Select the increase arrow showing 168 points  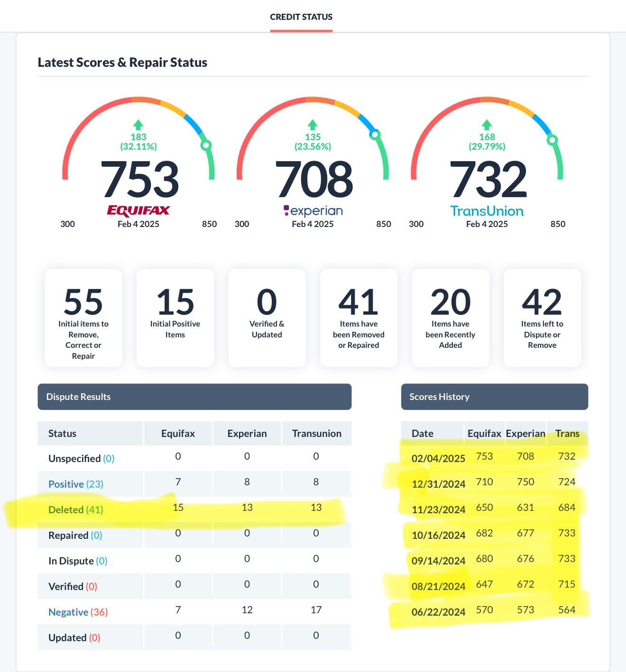coord(486,125)
